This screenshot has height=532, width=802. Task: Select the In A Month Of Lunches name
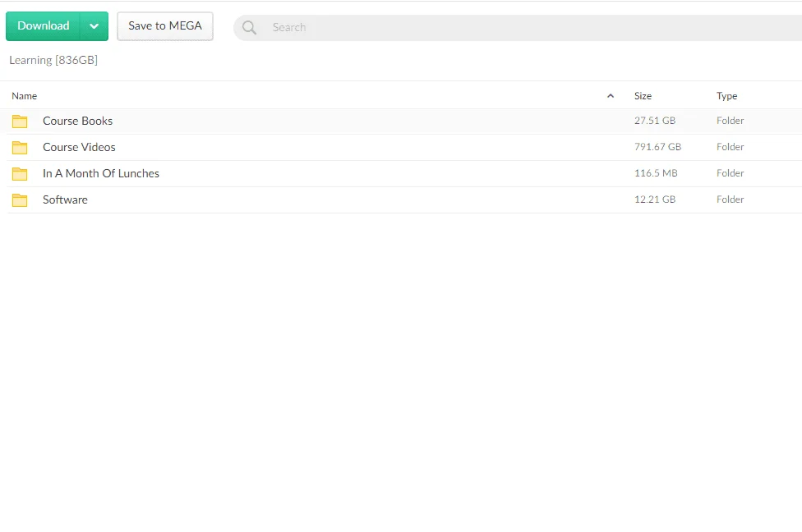(101, 174)
